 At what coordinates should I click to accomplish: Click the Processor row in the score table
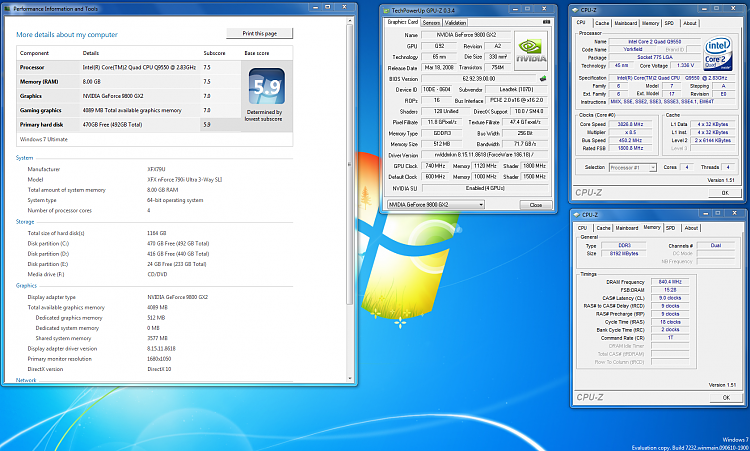tap(129, 67)
